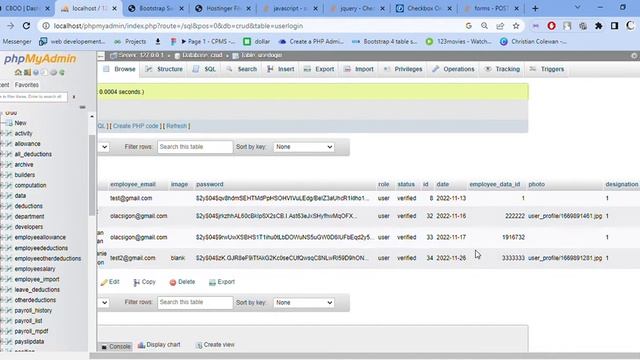Click the Refresh link
Image resolution: width=640 pixels, height=360 pixels.
point(176,126)
